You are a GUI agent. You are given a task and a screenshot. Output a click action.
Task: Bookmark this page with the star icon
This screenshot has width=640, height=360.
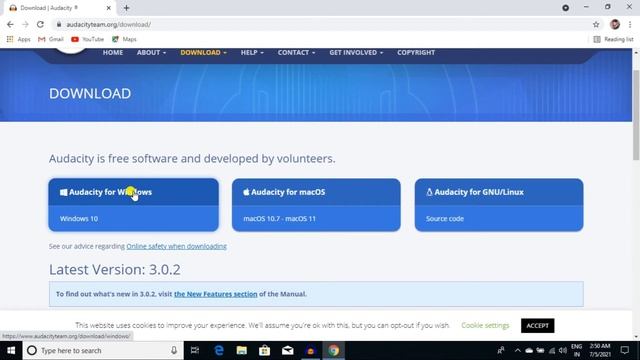click(596, 24)
